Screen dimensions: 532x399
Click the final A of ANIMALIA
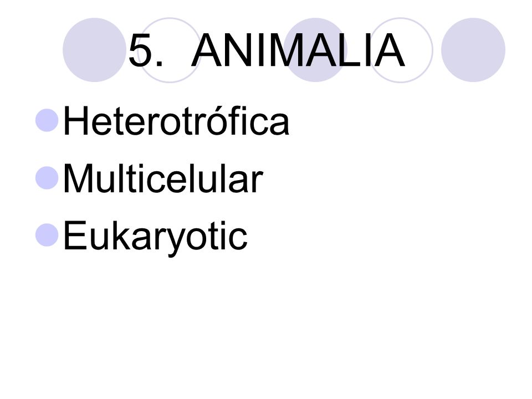pyautogui.click(x=389, y=50)
